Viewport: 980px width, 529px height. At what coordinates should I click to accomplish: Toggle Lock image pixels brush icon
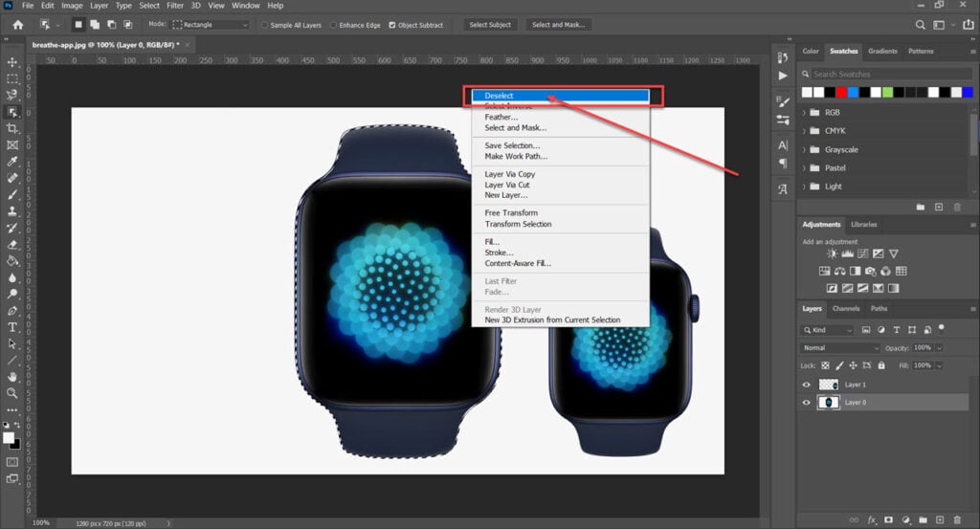[x=839, y=365]
